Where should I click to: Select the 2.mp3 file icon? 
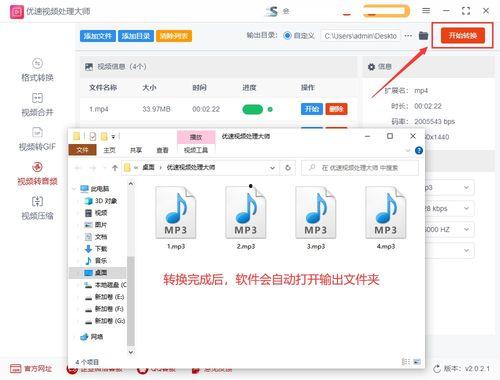point(246,212)
